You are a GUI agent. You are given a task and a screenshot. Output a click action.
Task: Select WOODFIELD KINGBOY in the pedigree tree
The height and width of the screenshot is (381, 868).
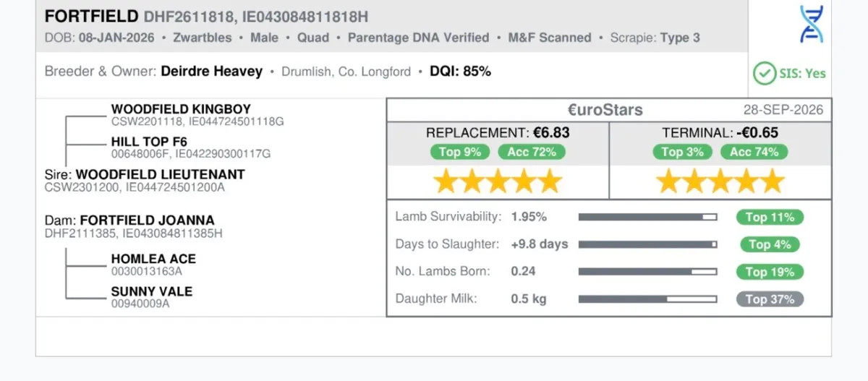(181, 109)
